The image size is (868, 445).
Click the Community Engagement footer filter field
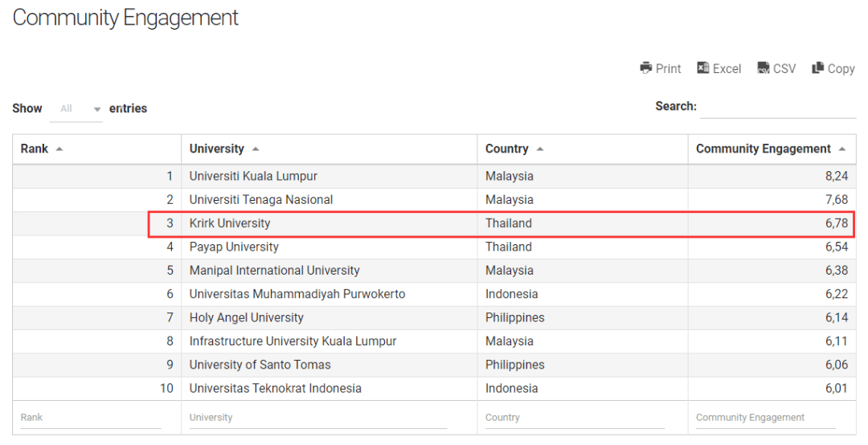coord(765,418)
